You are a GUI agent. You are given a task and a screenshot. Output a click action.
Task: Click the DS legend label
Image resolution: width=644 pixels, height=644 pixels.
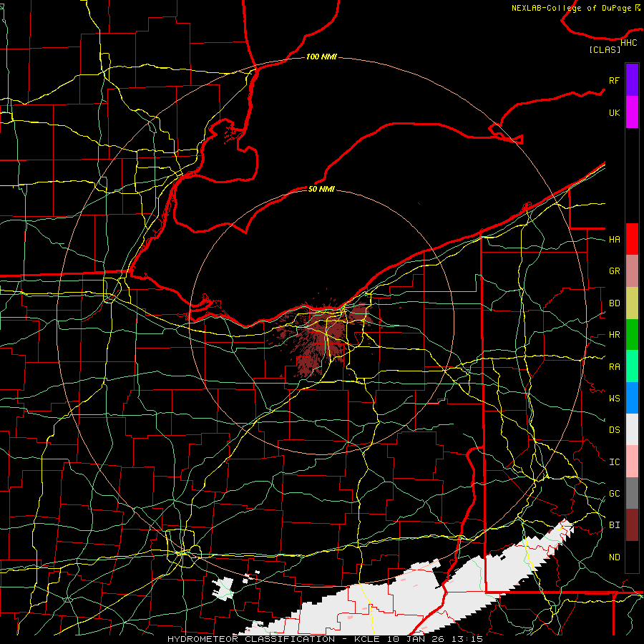point(615,430)
